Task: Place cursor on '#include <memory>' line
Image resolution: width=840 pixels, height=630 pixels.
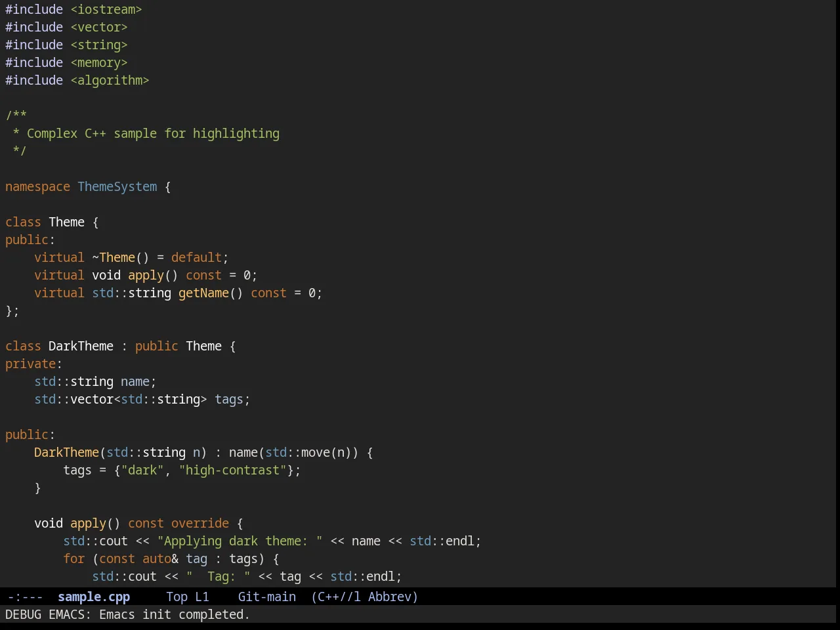Action: pyautogui.click(x=66, y=62)
